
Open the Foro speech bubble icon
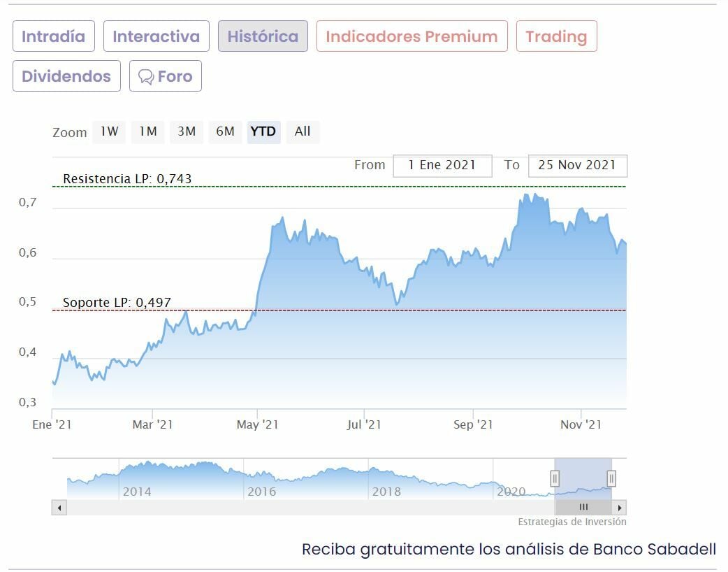pyautogui.click(x=146, y=76)
